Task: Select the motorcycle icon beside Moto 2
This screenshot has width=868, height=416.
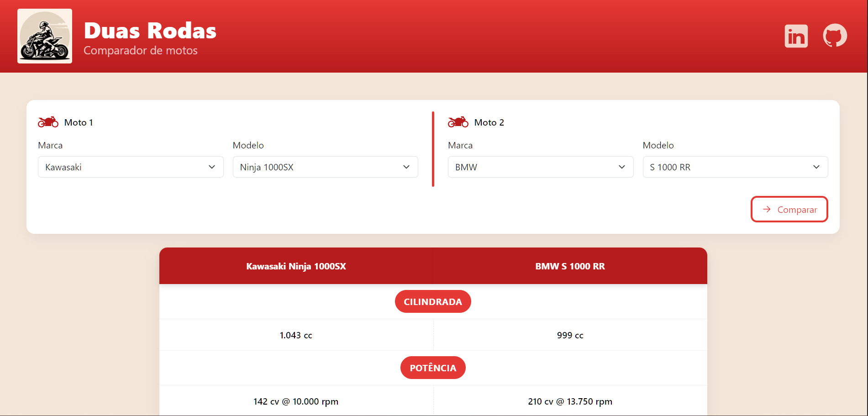Action: tap(458, 121)
